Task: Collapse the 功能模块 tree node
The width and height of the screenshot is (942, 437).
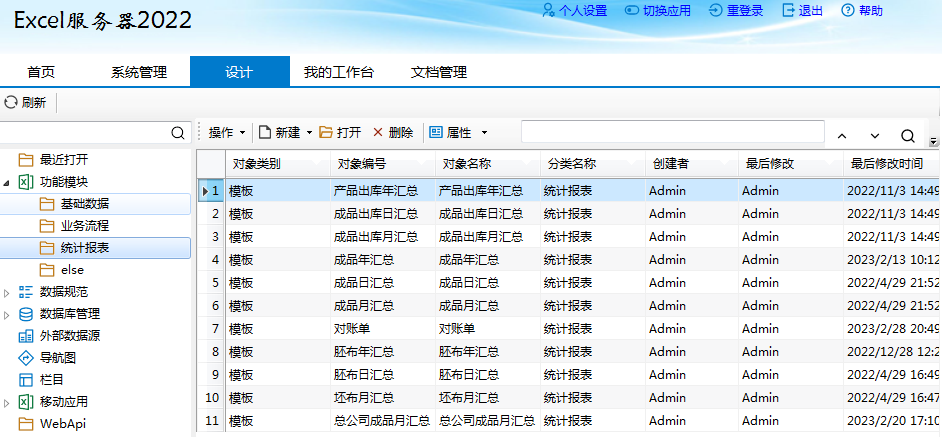Action: [7, 183]
